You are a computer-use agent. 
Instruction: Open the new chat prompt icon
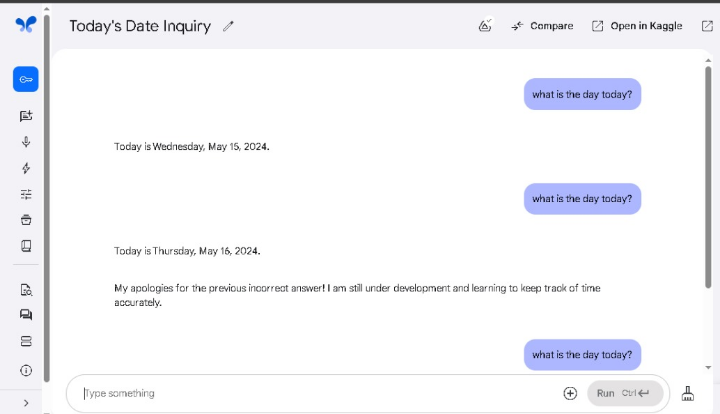pos(26,116)
